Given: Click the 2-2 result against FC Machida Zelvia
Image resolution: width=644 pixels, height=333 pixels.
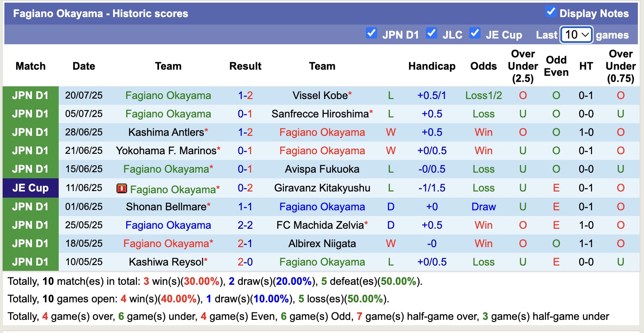Looking at the screenshot, I should click(245, 225).
